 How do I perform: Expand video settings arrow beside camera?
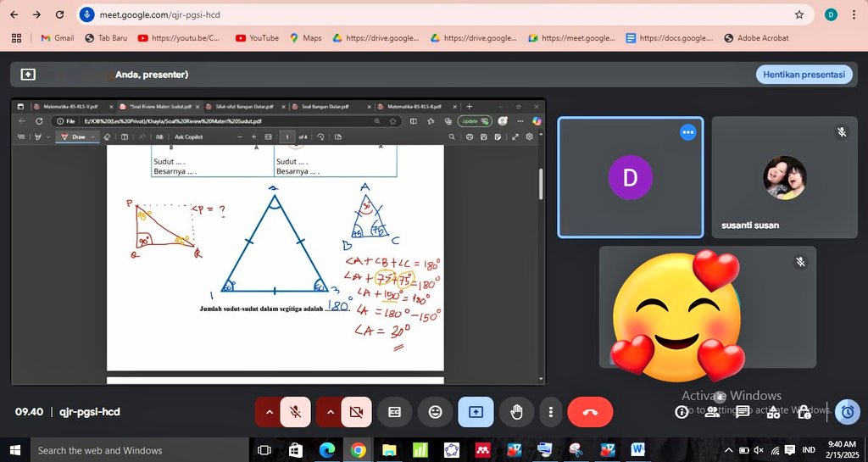click(x=331, y=412)
